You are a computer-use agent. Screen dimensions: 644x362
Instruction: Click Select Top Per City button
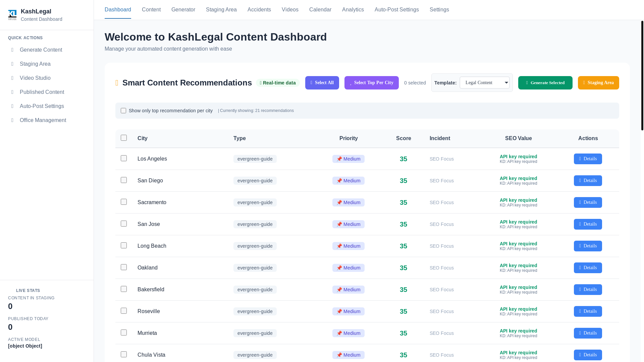point(372,83)
